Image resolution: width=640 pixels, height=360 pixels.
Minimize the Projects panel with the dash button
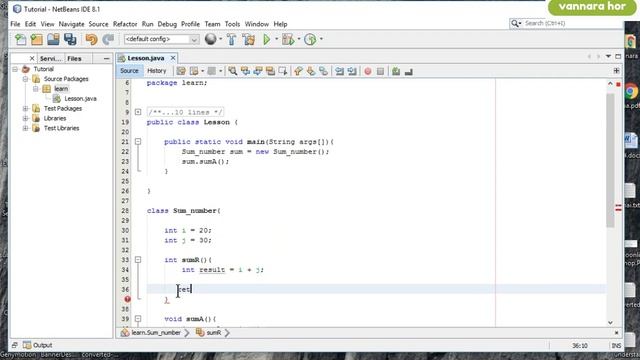pyautogui.click(x=107, y=58)
